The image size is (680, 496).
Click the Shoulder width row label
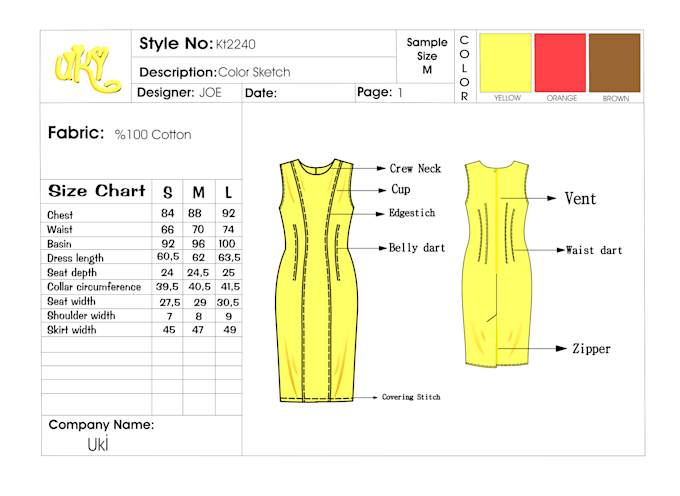coord(81,316)
